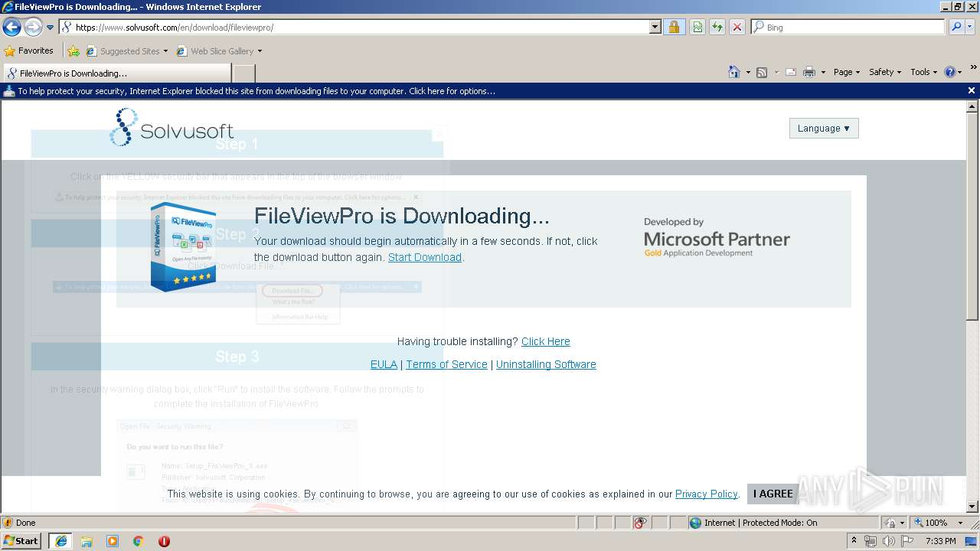
Task: Click the RSS feeds icon
Action: pos(762,72)
